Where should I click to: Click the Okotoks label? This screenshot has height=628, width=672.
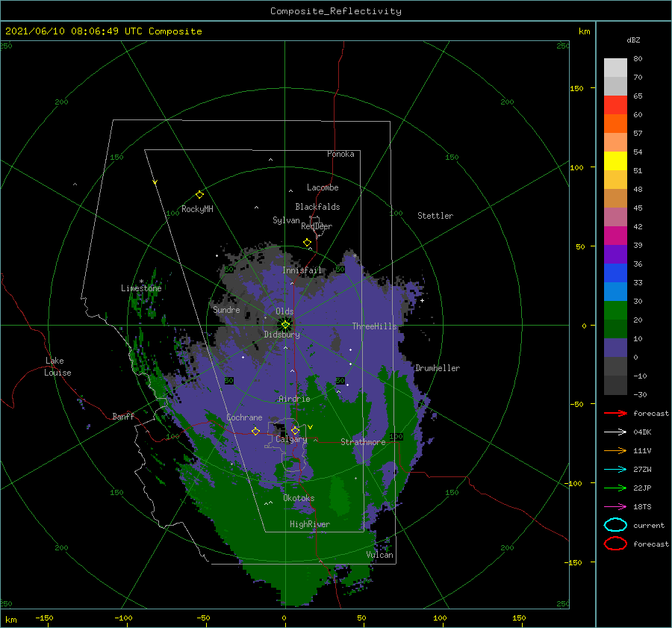click(x=299, y=498)
